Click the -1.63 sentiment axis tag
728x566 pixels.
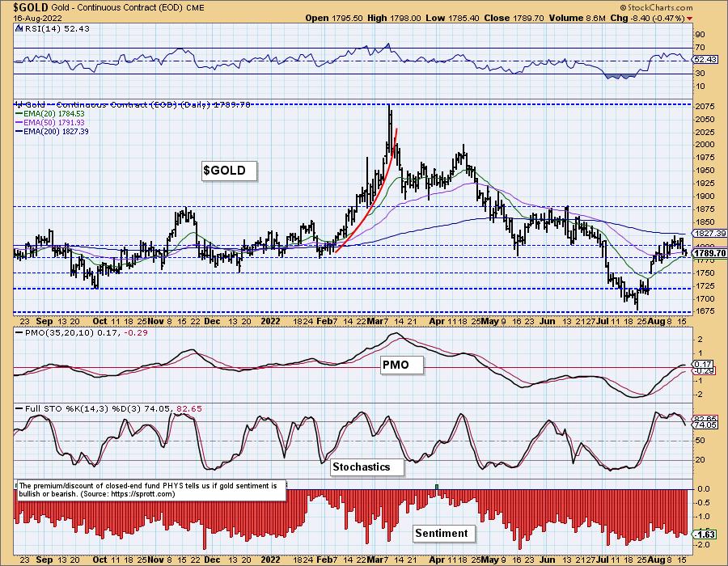(x=705, y=534)
